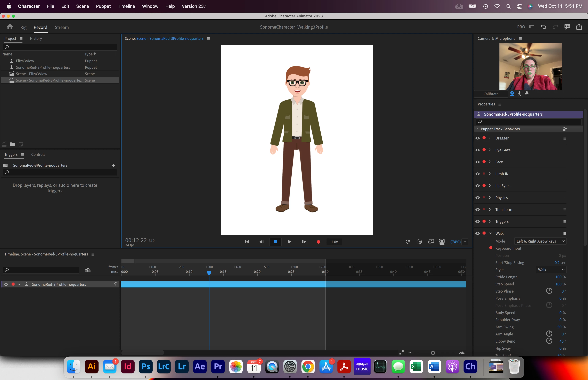The image size is (588, 380).
Task: Open the Puppet menu in menu bar
Action: tap(103, 6)
